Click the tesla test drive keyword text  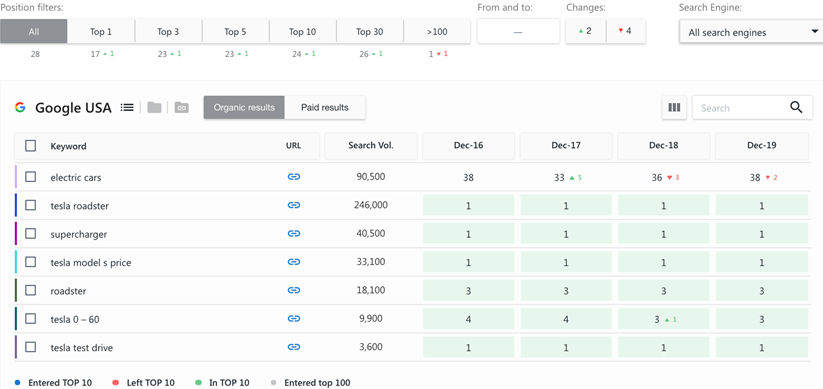tap(81, 348)
